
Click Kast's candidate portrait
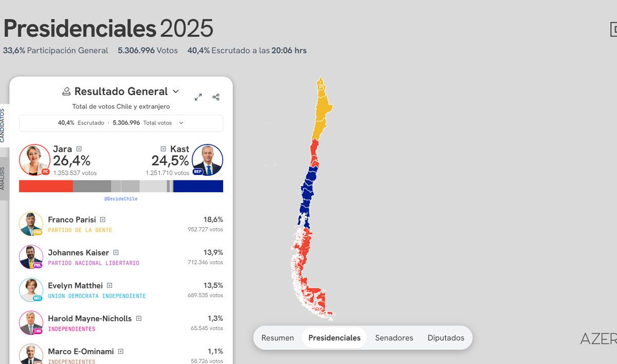[x=207, y=160]
